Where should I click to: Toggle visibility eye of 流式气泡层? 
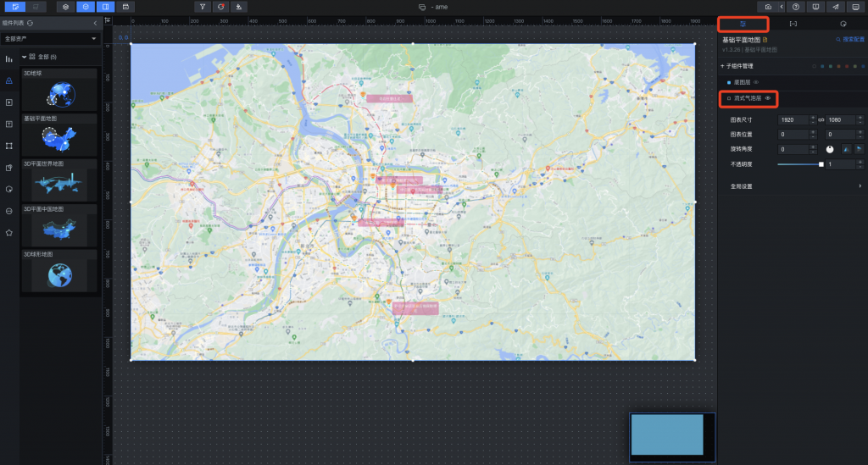tap(767, 98)
